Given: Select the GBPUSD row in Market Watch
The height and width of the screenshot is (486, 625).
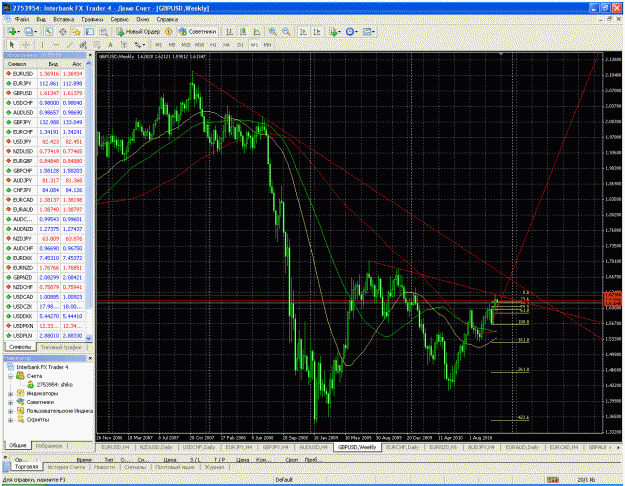Looking at the screenshot, I should point(44,93).
